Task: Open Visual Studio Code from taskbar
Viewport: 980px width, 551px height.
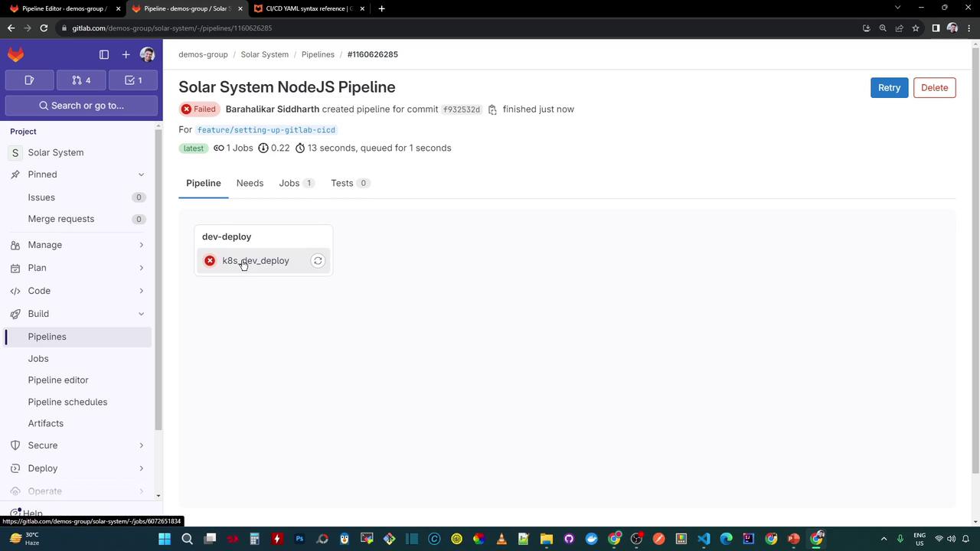Action: tap(704, 539)
